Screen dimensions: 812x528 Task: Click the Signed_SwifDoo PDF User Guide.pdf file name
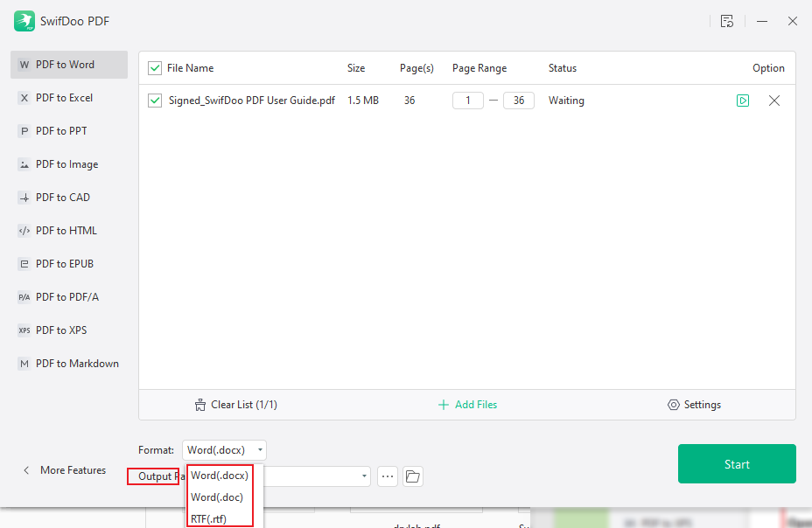coord(252,101)
